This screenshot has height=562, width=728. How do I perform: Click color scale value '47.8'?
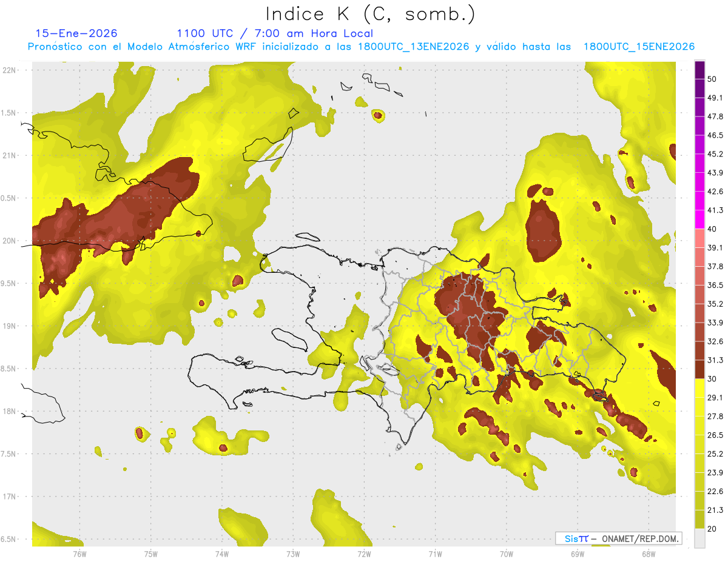(x=715, y=116)
